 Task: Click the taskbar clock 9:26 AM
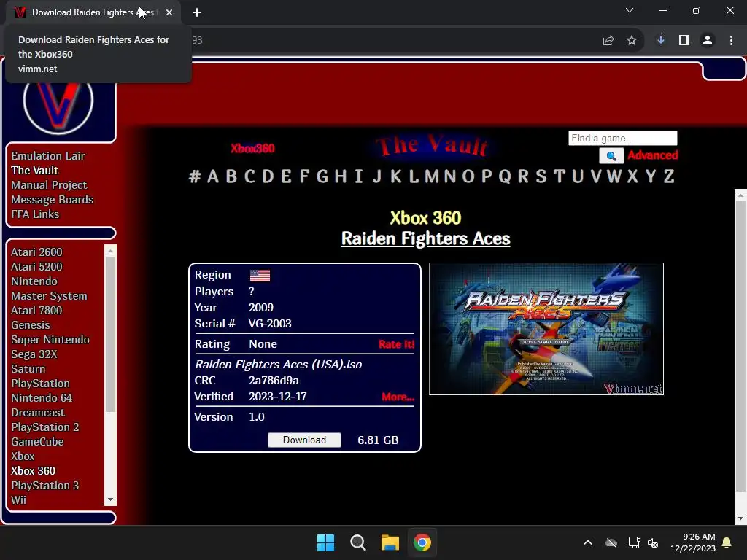tap(693, 542)
